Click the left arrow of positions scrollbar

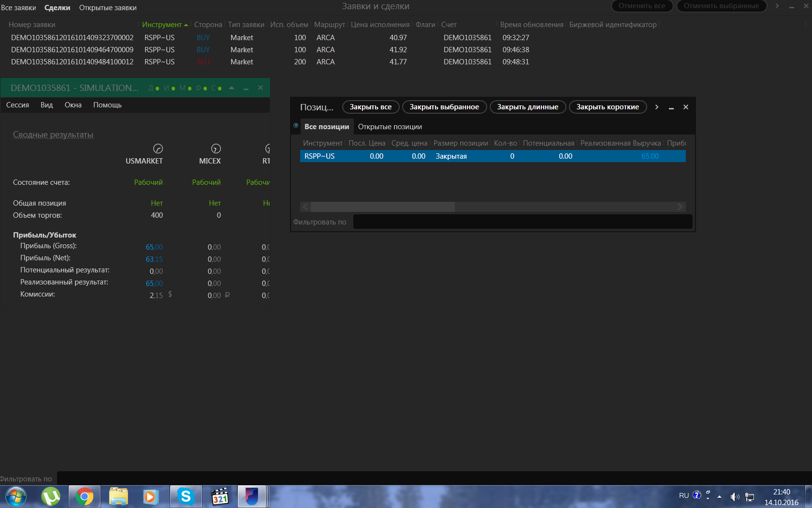click(305, 207)
